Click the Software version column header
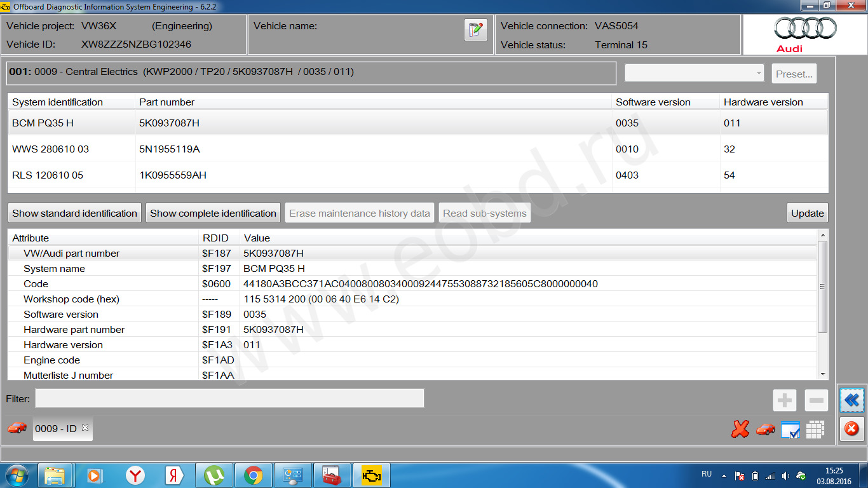 point(666,102)
